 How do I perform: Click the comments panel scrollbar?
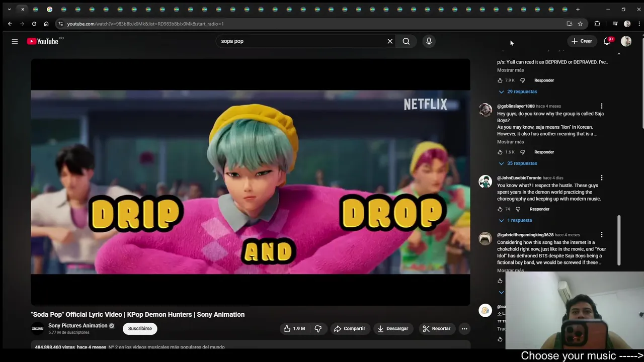point(619,240)
